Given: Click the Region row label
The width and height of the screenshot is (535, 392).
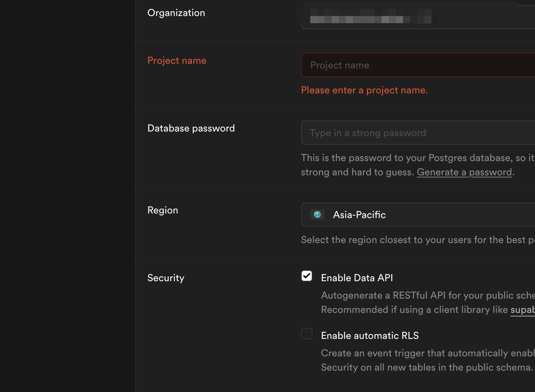Looking at the screenshot, I should [163, 210].
